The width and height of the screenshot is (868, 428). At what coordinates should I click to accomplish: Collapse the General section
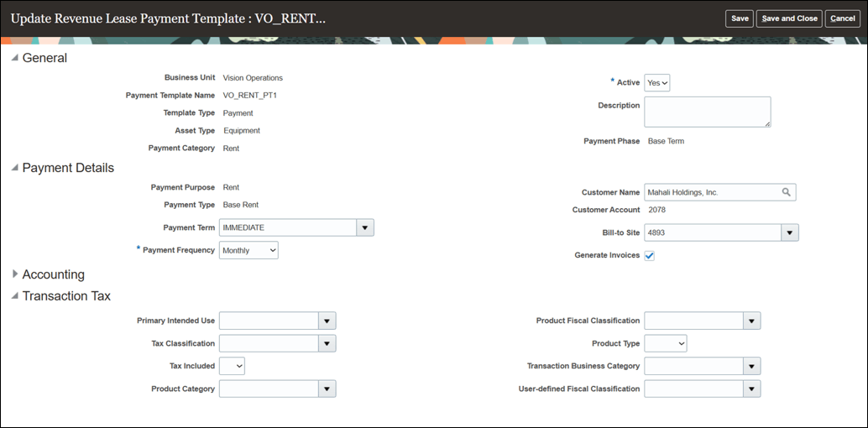[15, 58]
